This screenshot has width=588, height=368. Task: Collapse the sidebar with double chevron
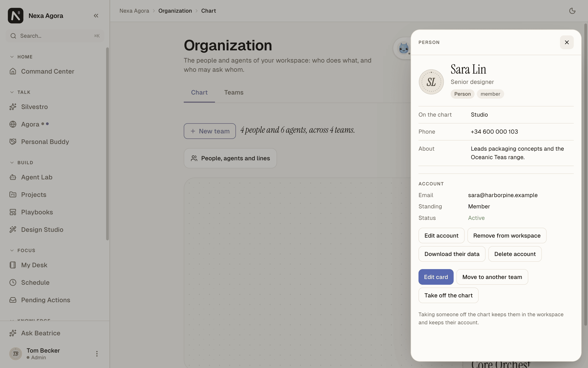[x=96, y=16]
